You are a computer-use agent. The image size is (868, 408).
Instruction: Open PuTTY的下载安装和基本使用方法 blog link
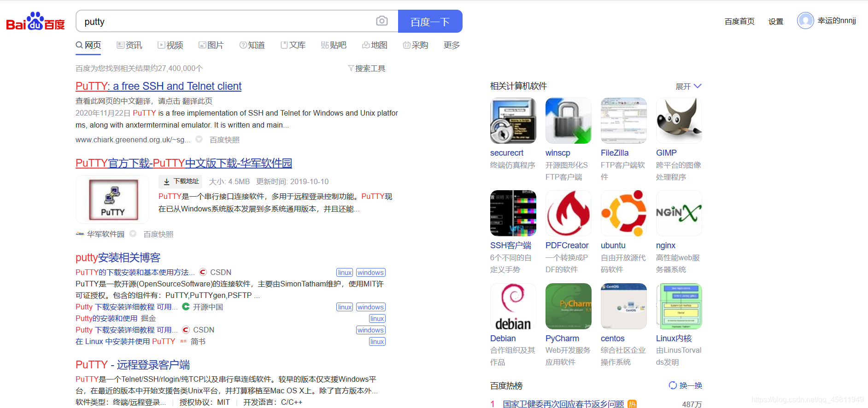135,272
